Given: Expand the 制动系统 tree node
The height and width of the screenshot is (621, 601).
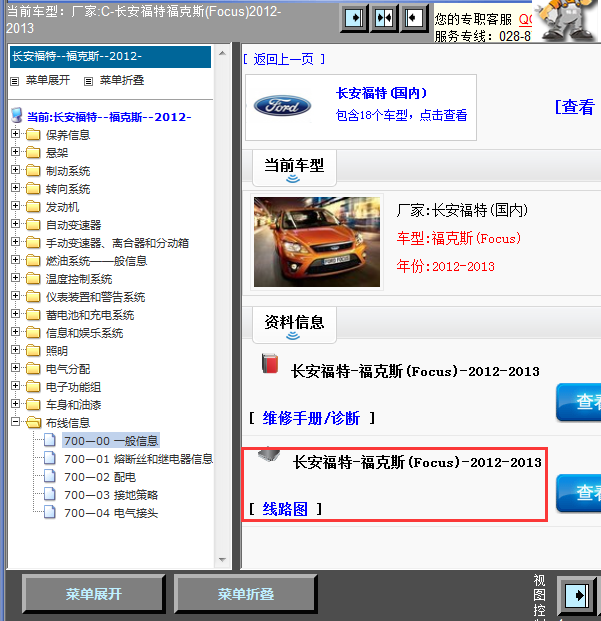Looking at the screenshot, I should coord(15,170).
